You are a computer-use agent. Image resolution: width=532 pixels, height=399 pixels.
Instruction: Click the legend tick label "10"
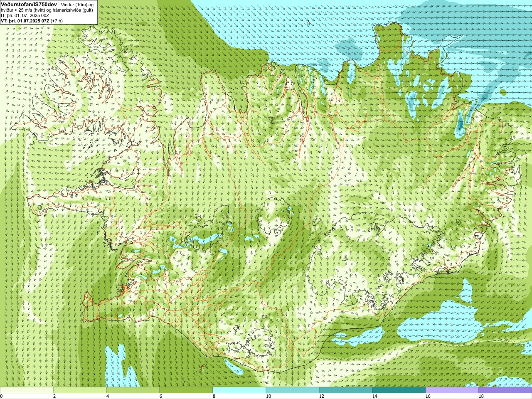pos(268,396)
